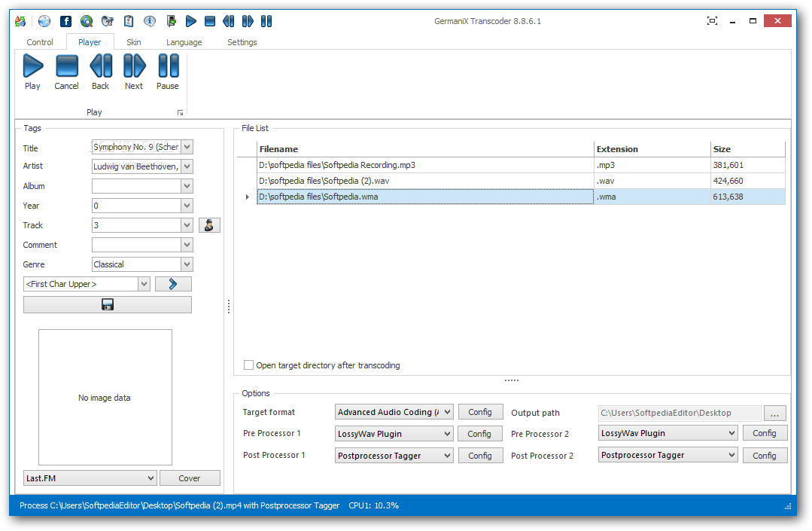Click small stop icon in title toolbar

click(x=210, y=21)
